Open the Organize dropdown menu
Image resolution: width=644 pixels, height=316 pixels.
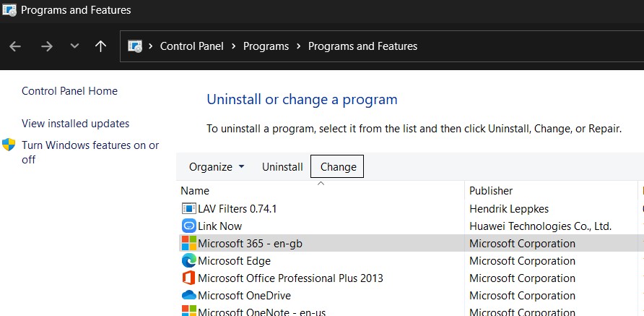[217, 166]
